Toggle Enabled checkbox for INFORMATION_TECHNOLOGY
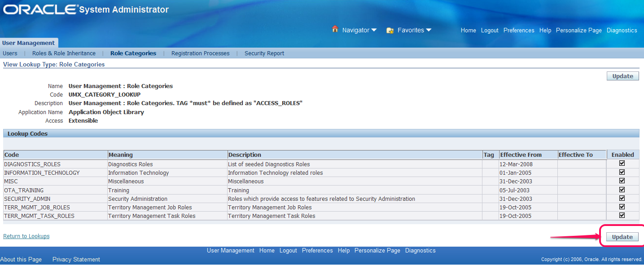This screenshot has width=644, height=270. [x=622, y=172]
